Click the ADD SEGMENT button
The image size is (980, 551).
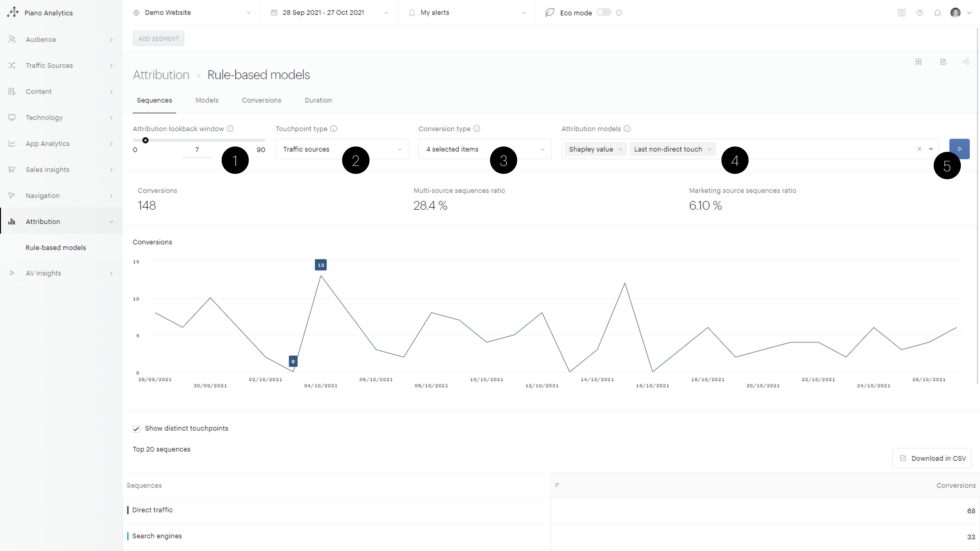[158, 39]
